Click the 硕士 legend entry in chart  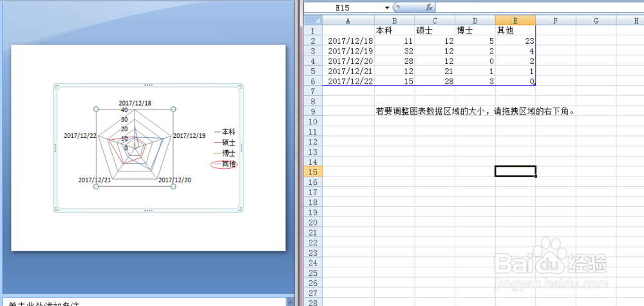pos(225,143)
